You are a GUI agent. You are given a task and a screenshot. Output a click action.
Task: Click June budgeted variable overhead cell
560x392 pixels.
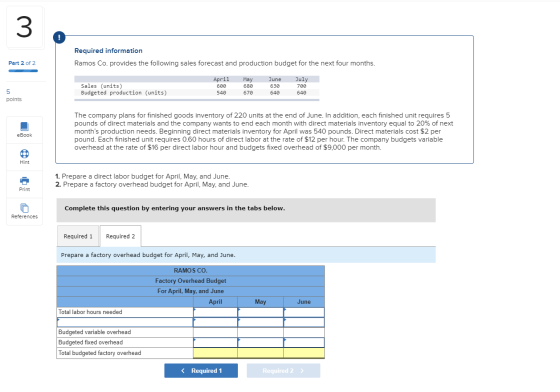pos(304,332)
